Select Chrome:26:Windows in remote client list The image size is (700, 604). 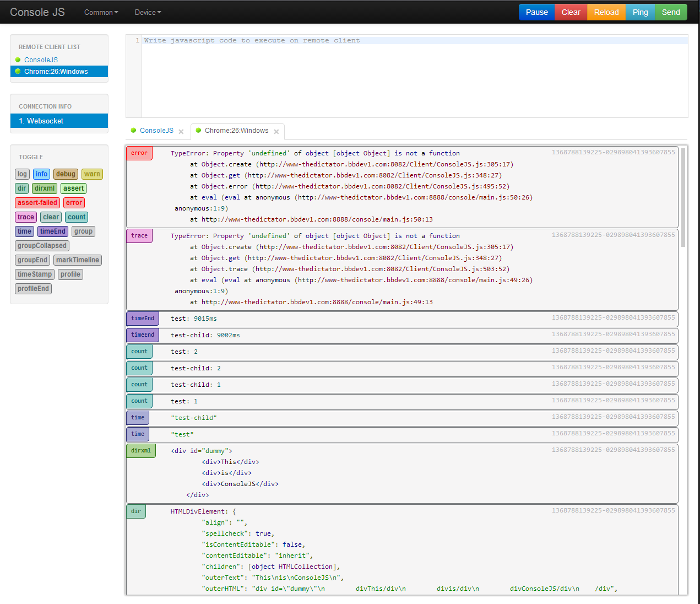59,72
